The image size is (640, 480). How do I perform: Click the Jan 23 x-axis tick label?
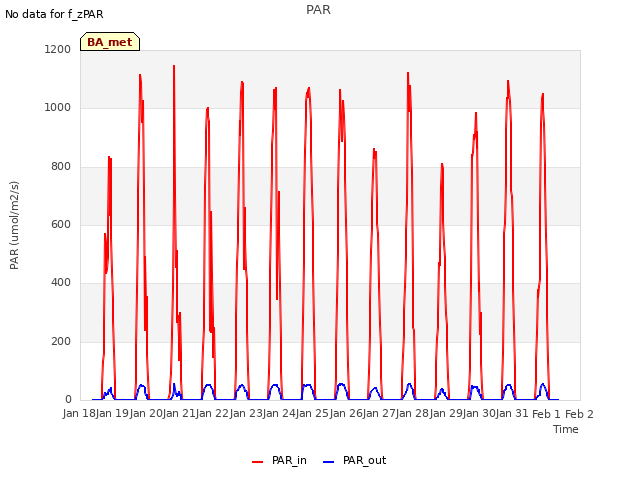[x=246, y=414]
